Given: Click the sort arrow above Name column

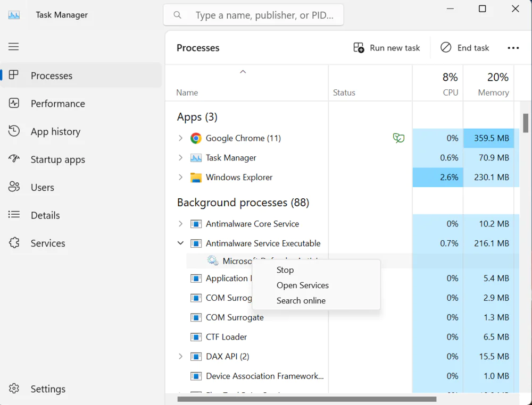Looking at the screenshot, I should coord(243,72).
